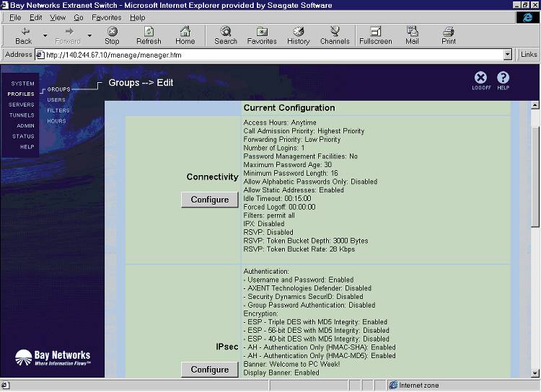Open the Search toolbar button
This screenshot has width=541, height=392.
[x=226, y=35]
